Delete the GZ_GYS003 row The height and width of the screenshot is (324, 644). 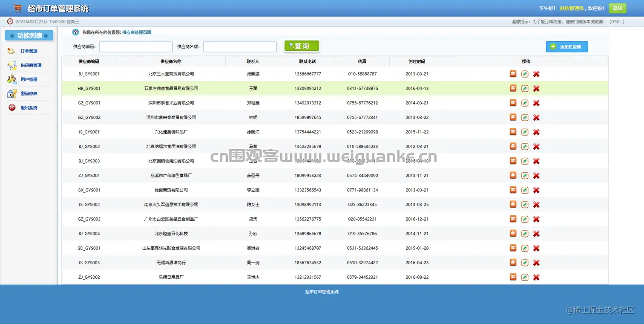tap(536, 219)
